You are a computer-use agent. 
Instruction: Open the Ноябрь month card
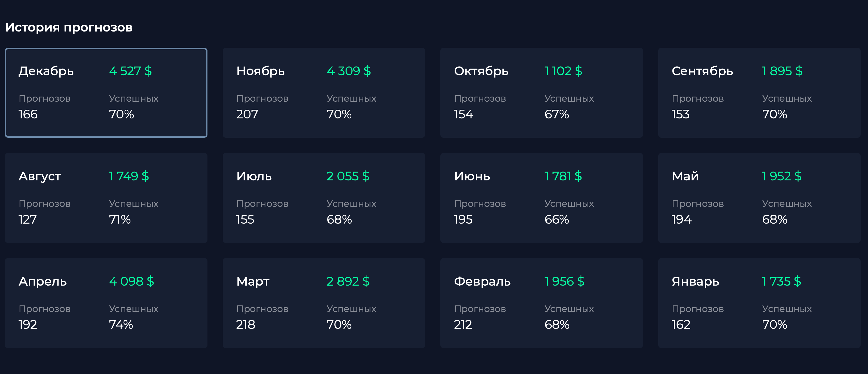(x=323, y=92)
